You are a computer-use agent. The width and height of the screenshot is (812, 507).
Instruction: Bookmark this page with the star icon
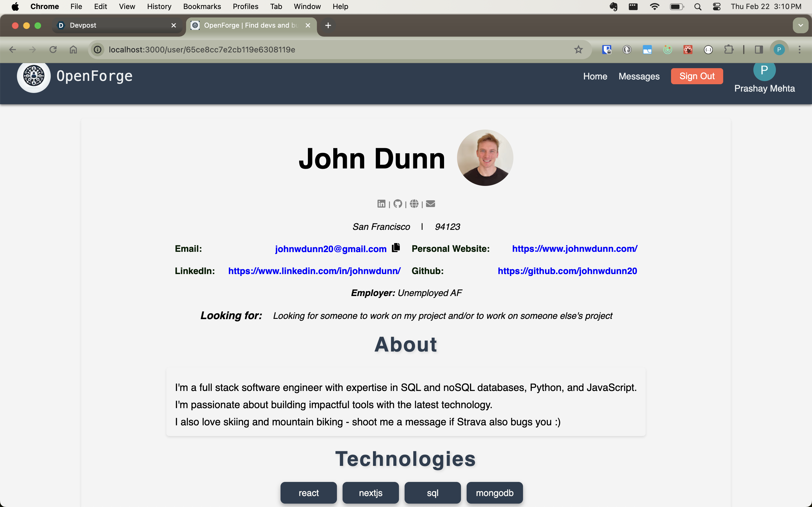[579, 50]
